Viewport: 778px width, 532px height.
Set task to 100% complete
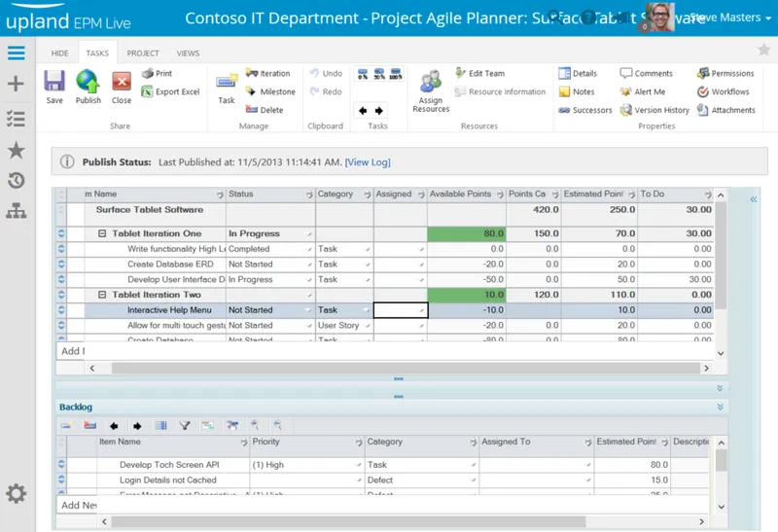(396, 74)
